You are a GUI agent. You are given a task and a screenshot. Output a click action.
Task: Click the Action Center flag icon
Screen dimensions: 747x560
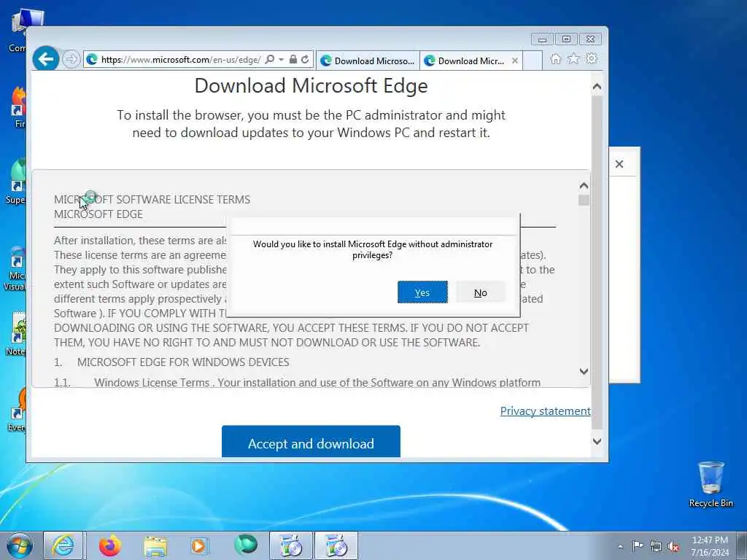[x=638, y=545]
